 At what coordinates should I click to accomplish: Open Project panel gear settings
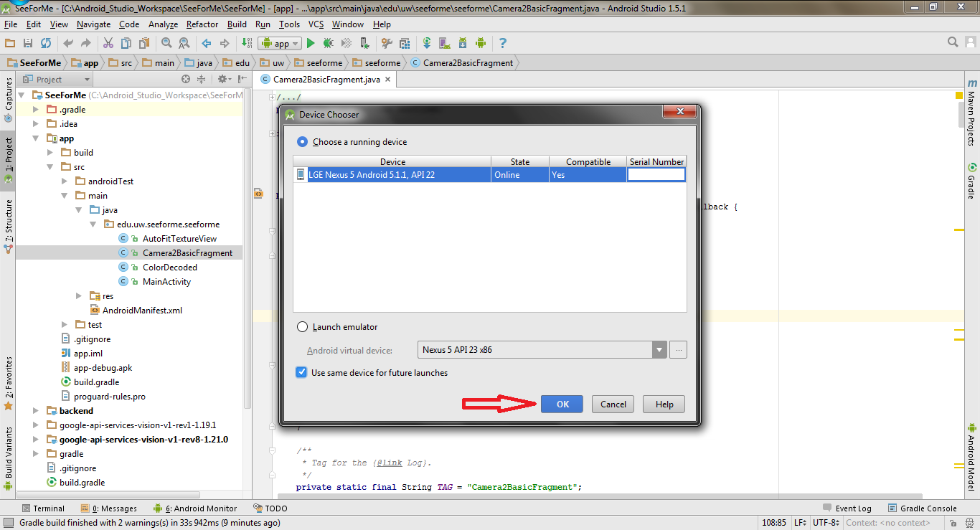point(223,79)
